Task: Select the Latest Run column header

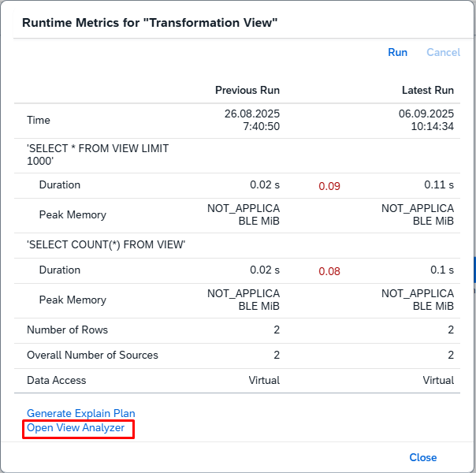Action: [427, 90]
